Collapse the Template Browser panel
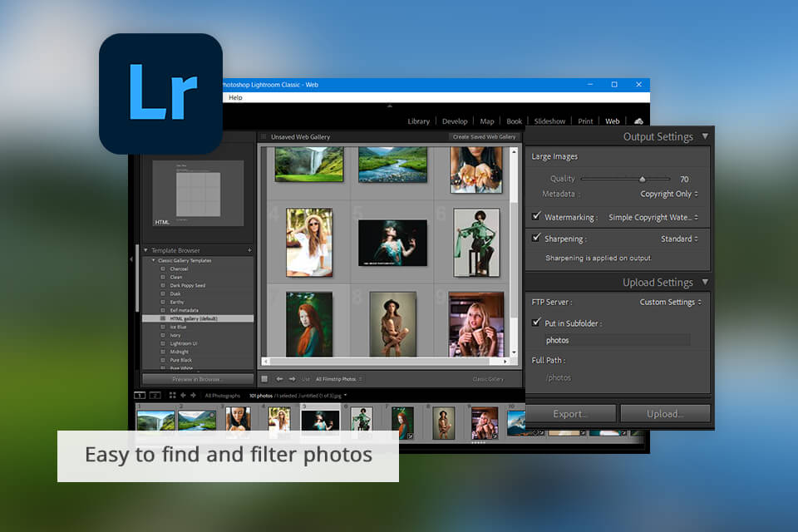Screen dimensions: 798x532 (146, 250)
